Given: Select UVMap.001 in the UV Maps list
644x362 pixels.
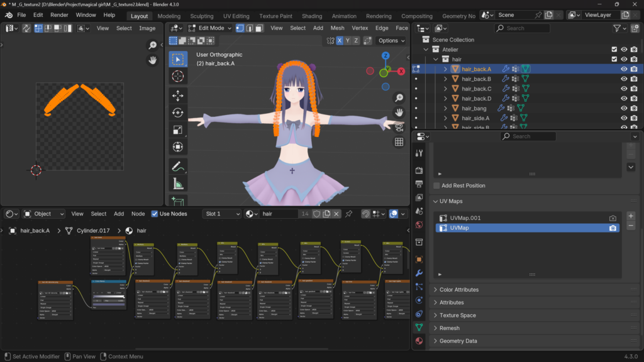Looking at the screenshot, I should (465, 218).
